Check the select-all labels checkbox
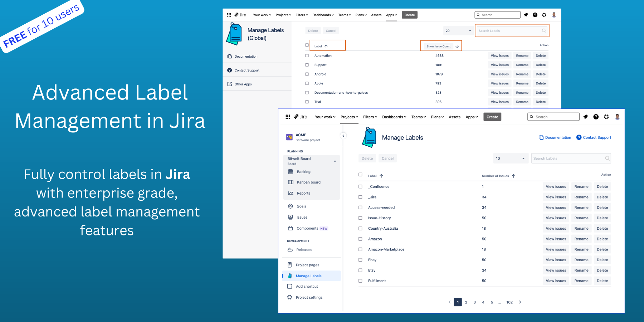This screenshot has width=644, height=322. [360, 174]
